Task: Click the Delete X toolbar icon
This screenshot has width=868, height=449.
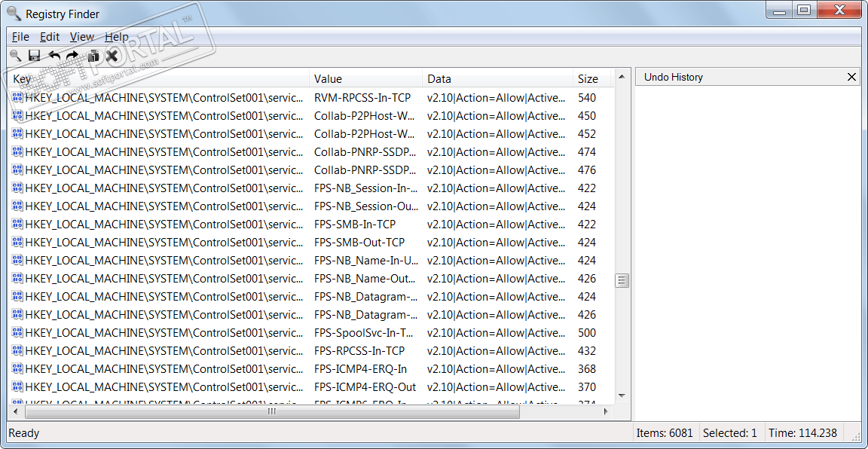Action: point(112,55)
